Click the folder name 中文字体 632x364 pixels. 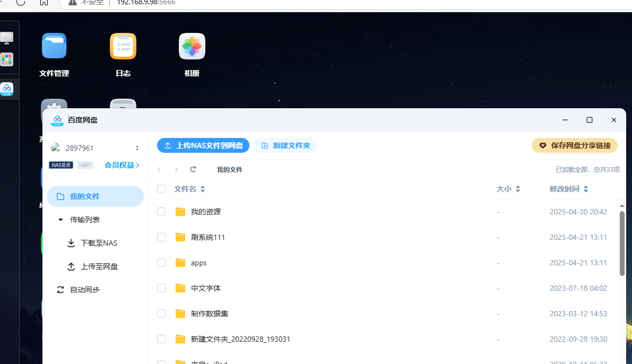206,288
